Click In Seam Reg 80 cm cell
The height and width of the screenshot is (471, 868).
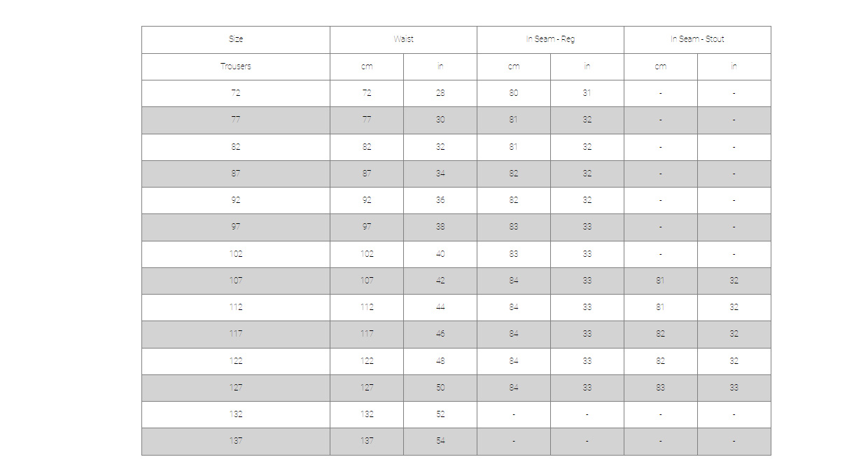(x=514, y=93)
